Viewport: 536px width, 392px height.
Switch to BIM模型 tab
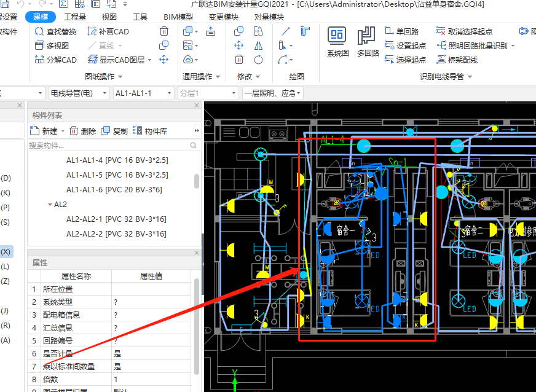pos(178,17)
